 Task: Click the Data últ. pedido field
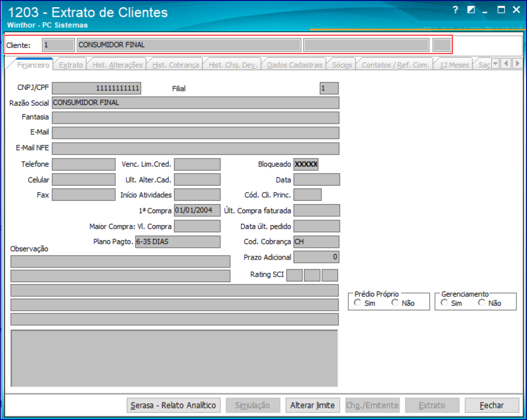pos(316,226)
